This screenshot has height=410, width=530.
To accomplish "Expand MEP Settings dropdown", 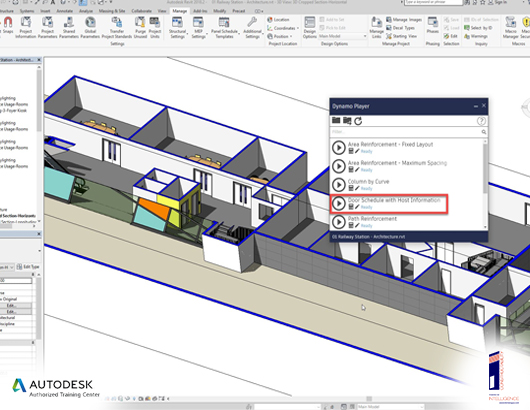I will point(198,27).
